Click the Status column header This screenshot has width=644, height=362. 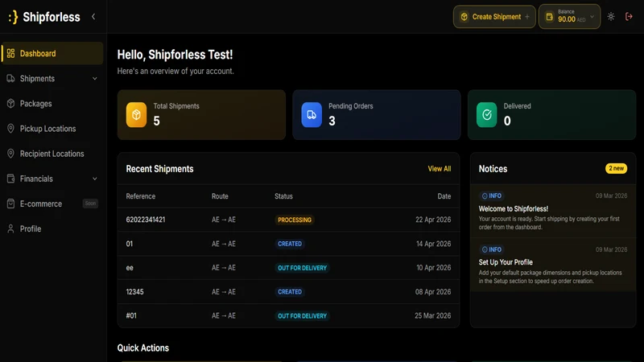coord(283,196)
